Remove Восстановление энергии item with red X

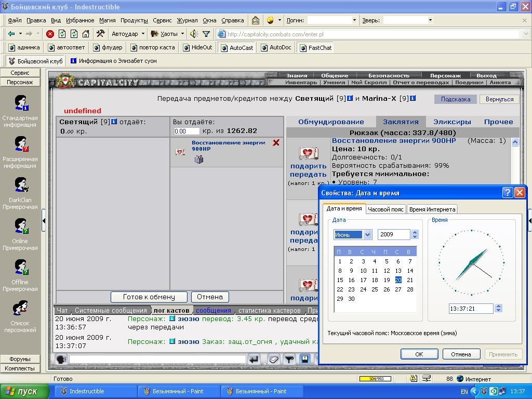tap(276, 143)
